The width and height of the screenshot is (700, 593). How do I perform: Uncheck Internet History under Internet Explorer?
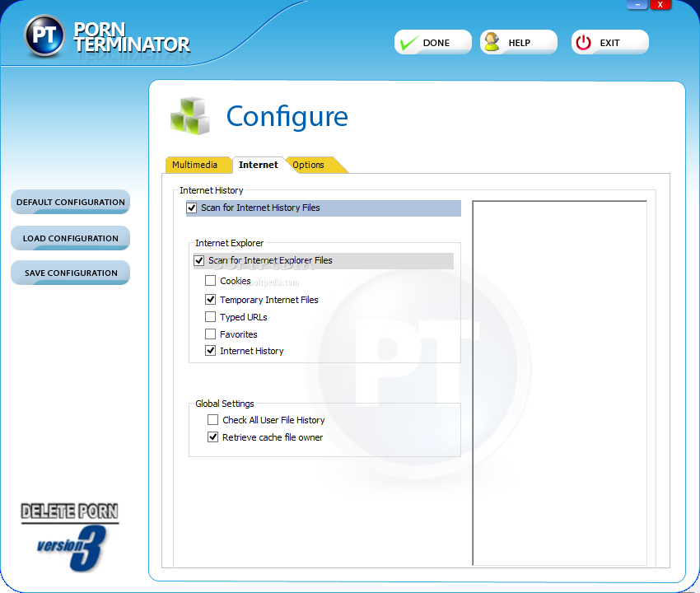(210, 351)
